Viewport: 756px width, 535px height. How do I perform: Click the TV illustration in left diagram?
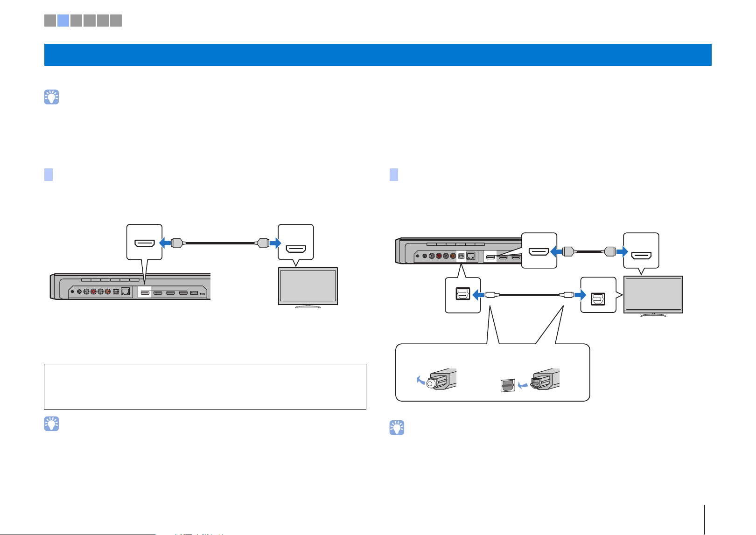point(308,287)
